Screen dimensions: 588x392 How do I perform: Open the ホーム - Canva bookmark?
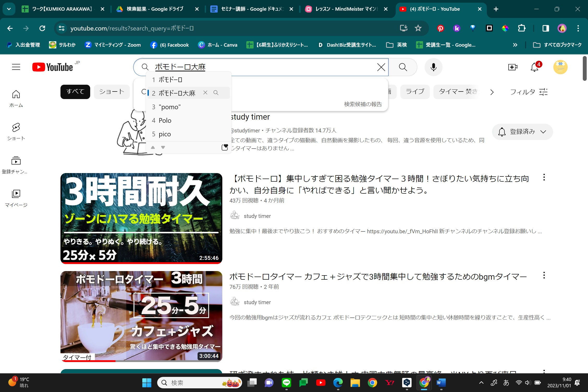point(218,45)
